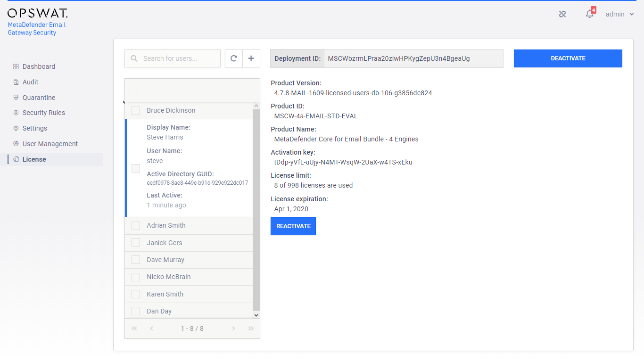Toggle the select-all users checkbox
Viewport: 644px width, 362px height.
(134, 90)
